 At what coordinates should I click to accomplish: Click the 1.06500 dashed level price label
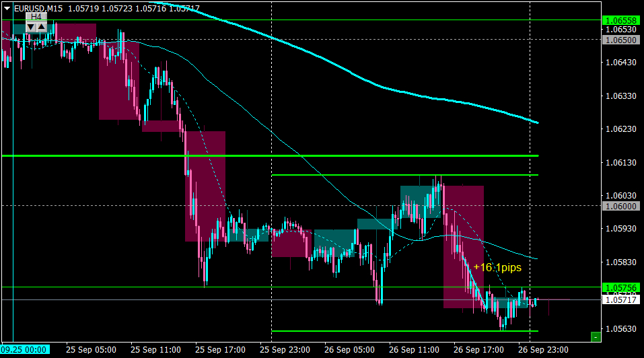click(x=620, y=40)
